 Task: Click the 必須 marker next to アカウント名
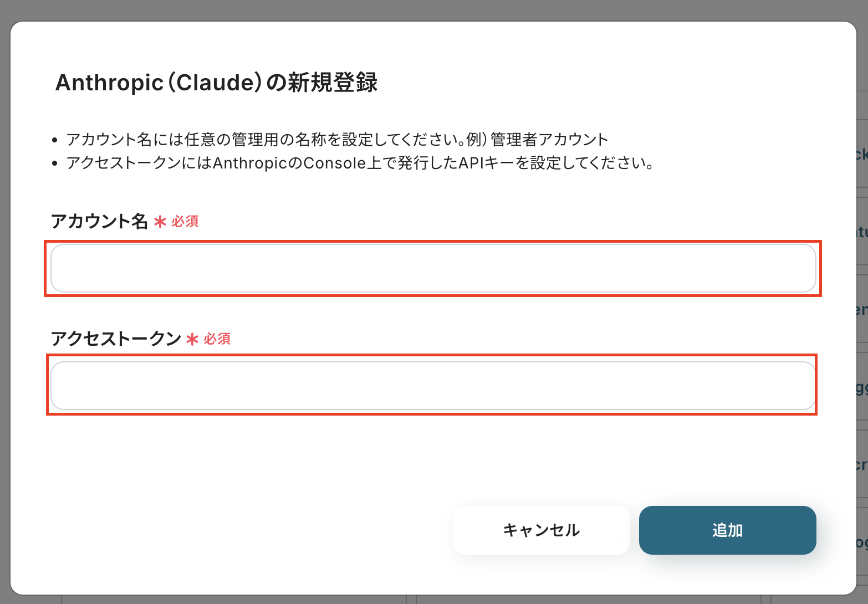click(x=185, y=222)
